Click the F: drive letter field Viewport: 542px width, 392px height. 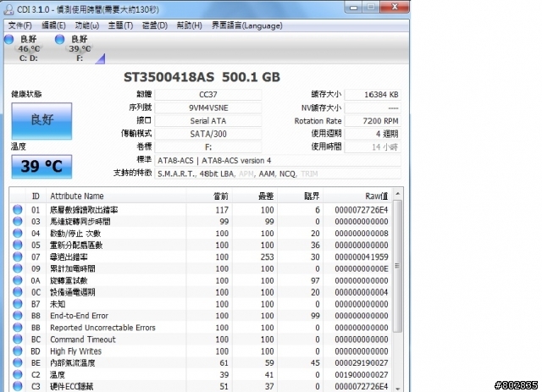pyautogui.click(x=208, y=147)
